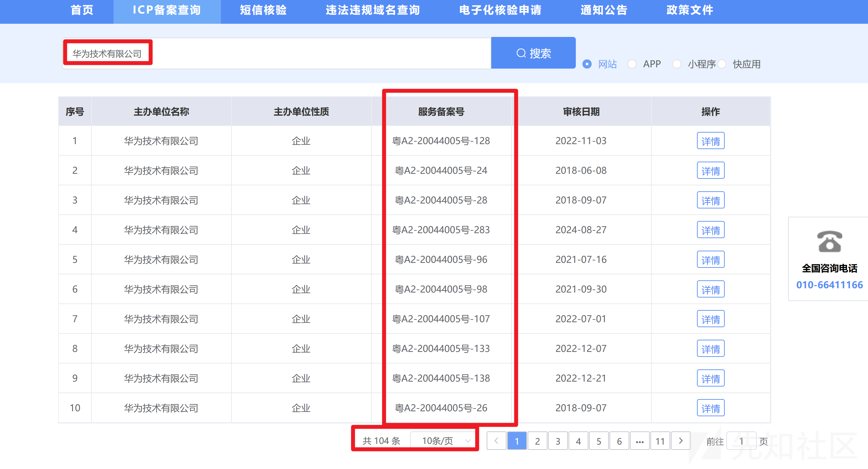This screenshot has height=469, width=868.
Task: Select pagination page 3
Action: tap(558, 440)
